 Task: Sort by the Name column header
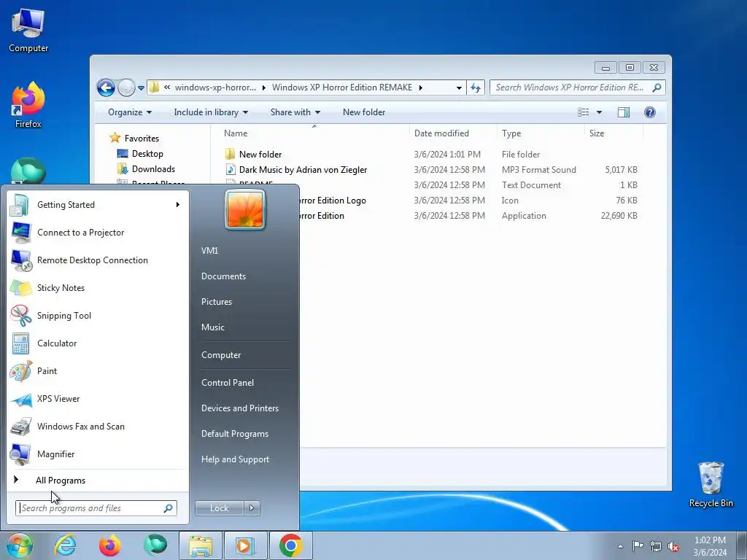(314, 133)
